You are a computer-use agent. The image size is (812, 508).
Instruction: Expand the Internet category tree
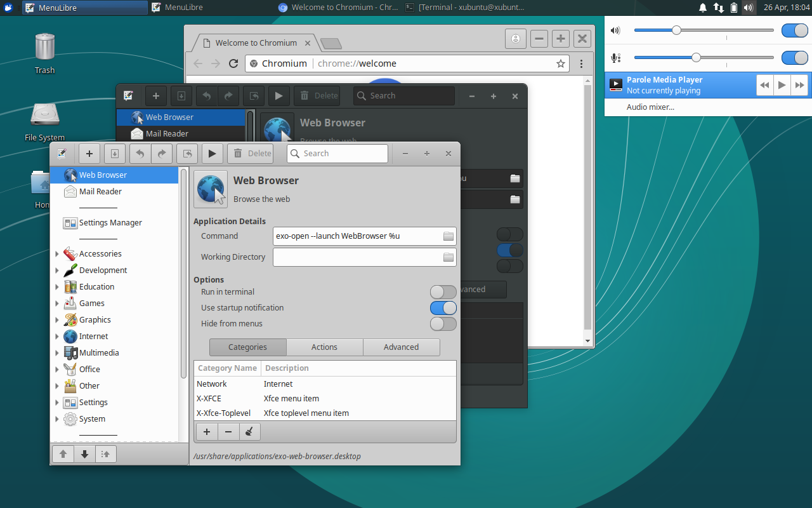[x=58, y=336]
